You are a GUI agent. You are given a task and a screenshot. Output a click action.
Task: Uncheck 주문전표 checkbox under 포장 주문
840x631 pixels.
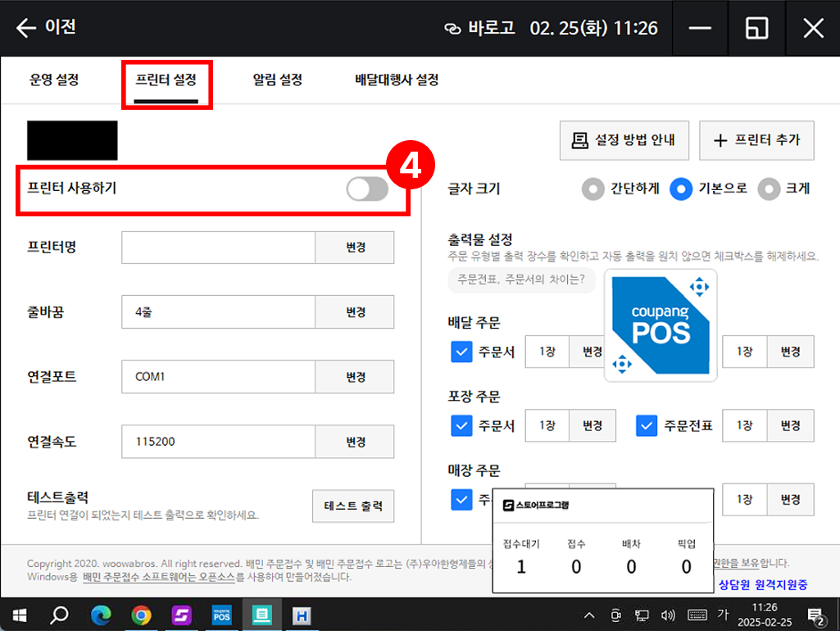pos(647,425)
